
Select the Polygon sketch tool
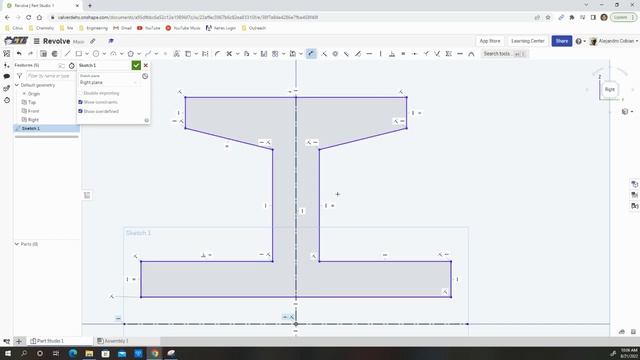click(x=131, y=53)
